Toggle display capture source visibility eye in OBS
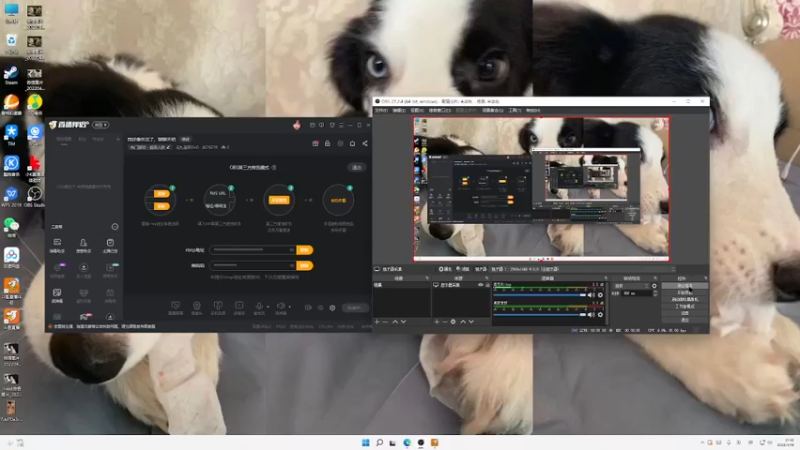This screenshot has height=450, width=800. pyautogui.click(x=480, y=285)
